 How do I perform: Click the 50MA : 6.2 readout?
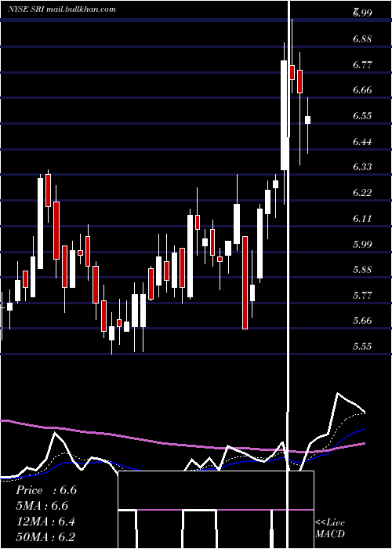[x=45, y=537]
